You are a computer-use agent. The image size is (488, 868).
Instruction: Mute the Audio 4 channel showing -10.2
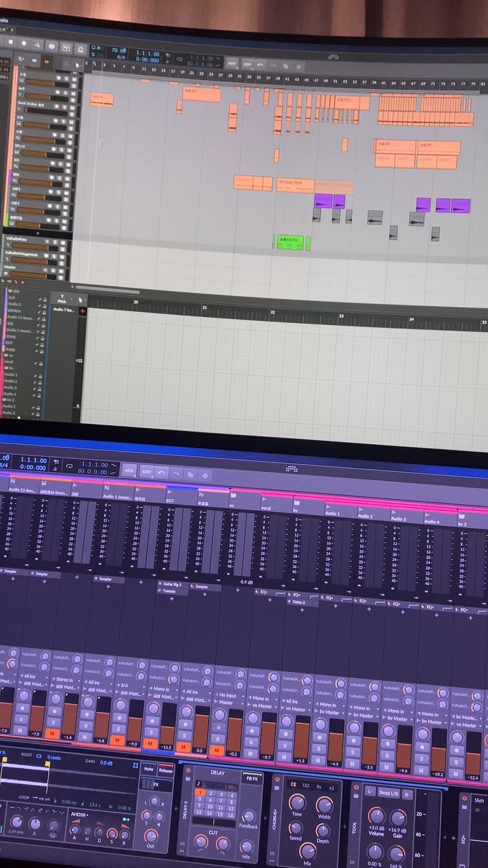coord(422,771)
